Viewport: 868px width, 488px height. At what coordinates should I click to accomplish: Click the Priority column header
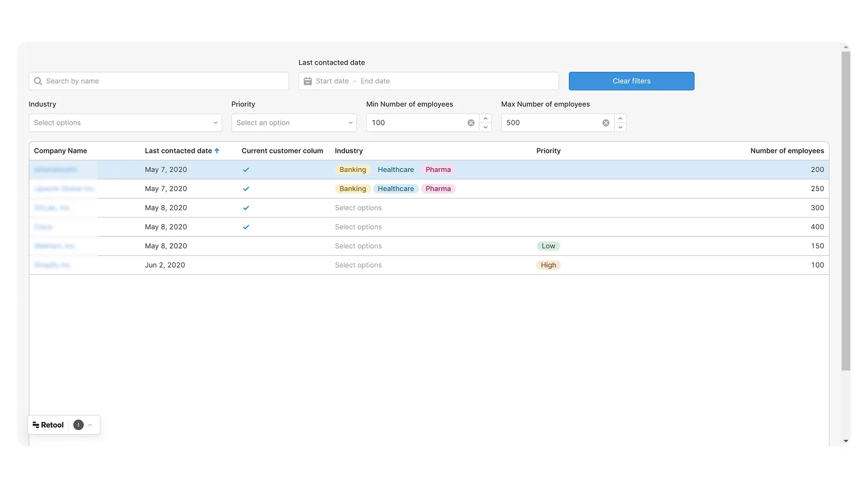(548, 151)
